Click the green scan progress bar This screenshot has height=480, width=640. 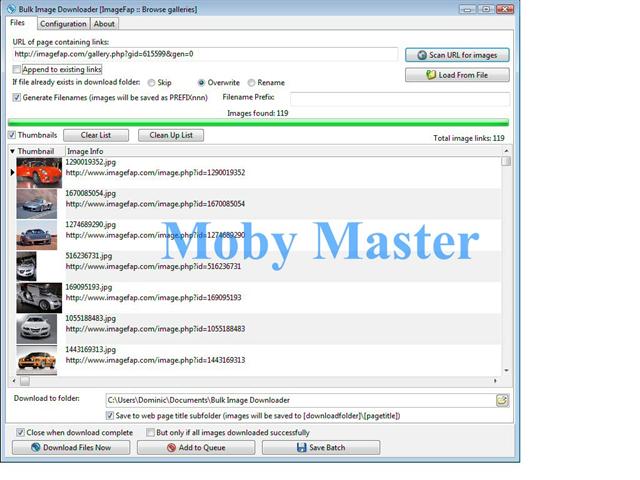[258, 122]
